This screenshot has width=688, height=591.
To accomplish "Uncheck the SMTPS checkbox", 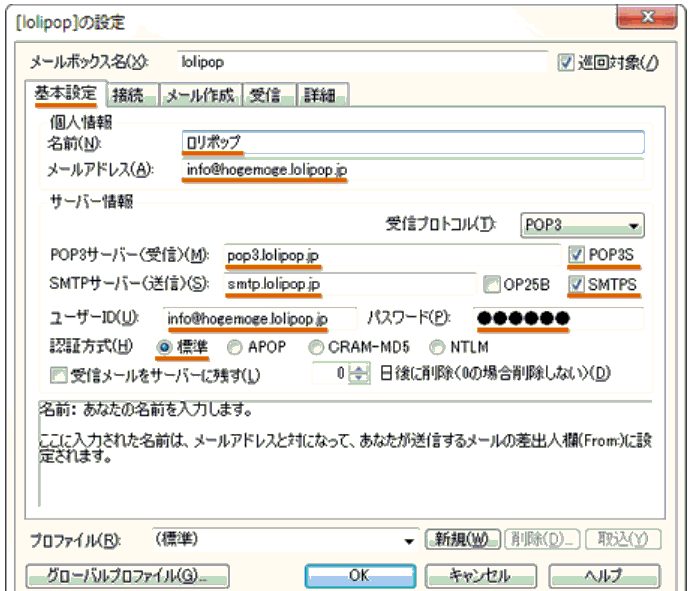I will (573, 285).
